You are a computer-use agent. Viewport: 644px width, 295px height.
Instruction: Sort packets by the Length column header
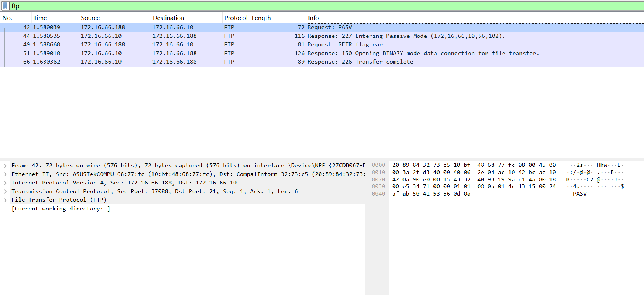click(x=278, y=18)
